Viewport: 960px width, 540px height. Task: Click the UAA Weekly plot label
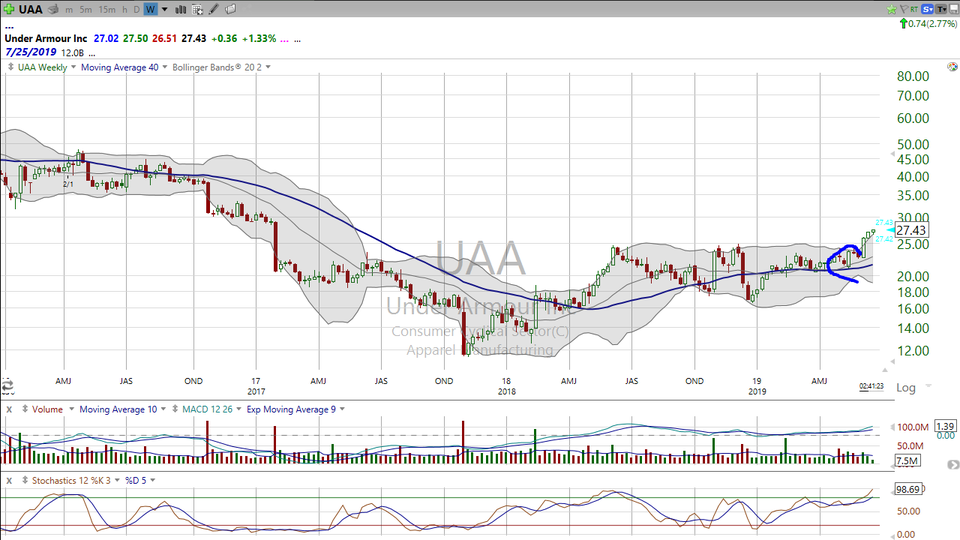pos(42,67)
